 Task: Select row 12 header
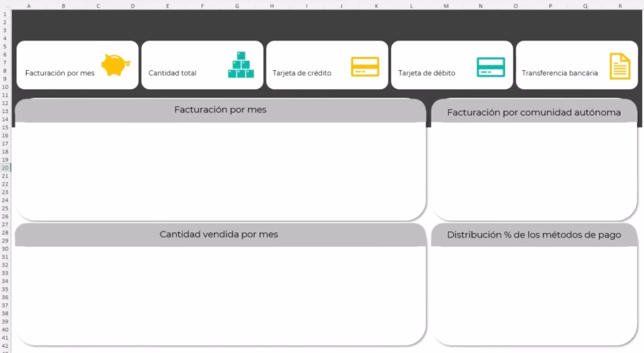(5, 103)
